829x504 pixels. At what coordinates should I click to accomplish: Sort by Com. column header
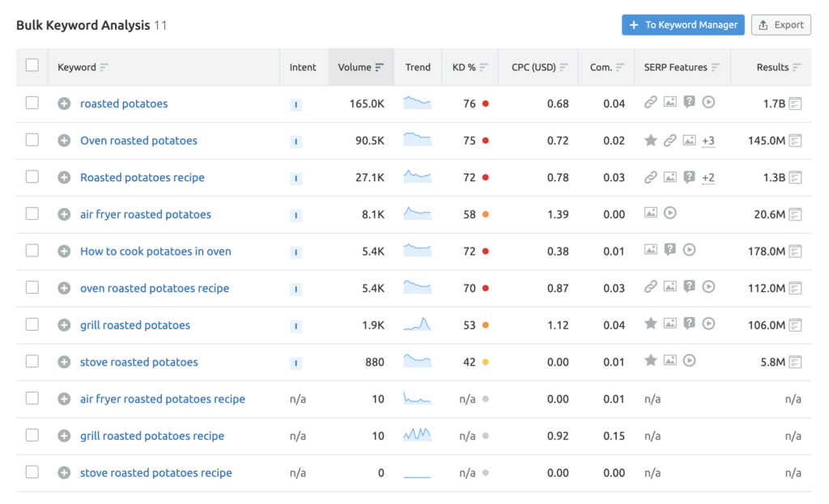click(x=607, y=67)
